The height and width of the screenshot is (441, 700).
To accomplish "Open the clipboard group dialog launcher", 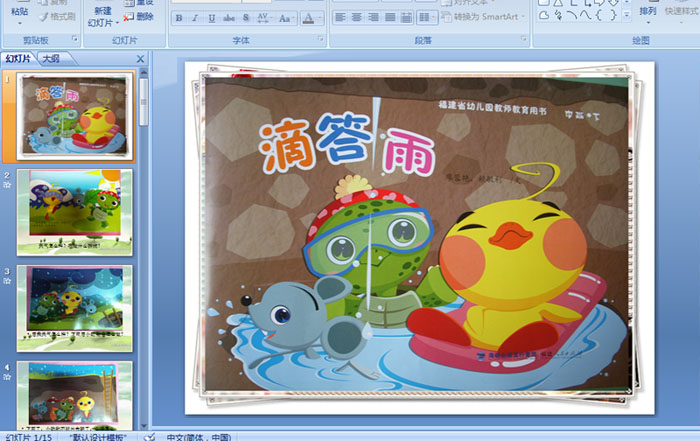I will click(x=75, y=39).
